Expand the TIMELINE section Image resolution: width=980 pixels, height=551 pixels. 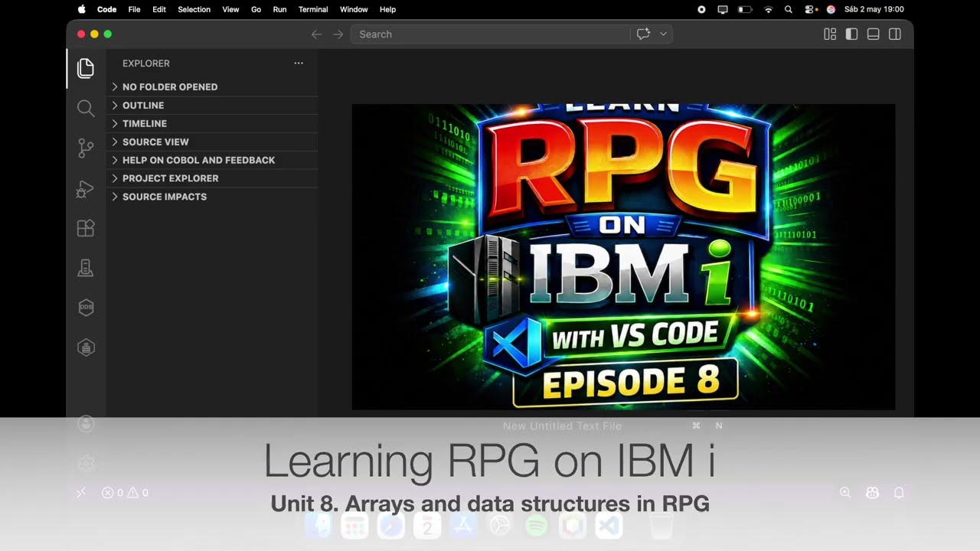point(212,123)
